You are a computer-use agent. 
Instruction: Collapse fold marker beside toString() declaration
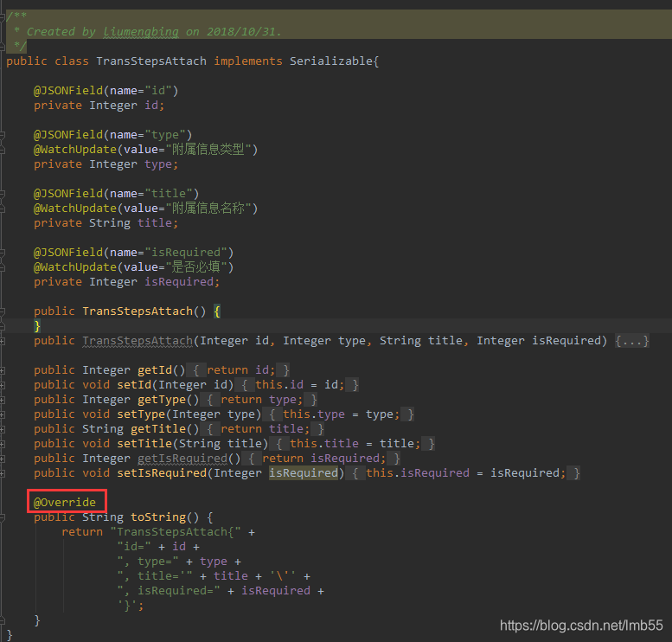coord(2,517)
